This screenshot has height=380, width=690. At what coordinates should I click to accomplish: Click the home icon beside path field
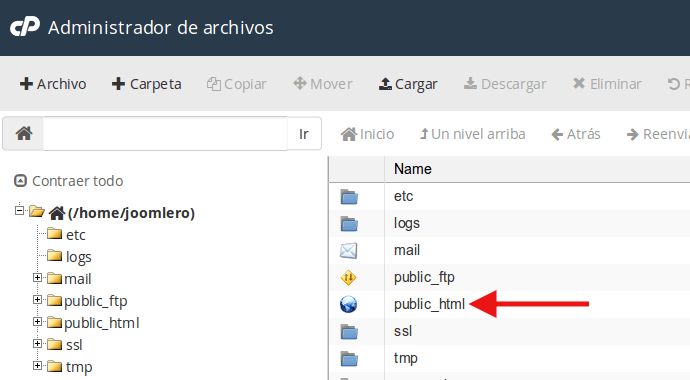coord(24,133)
